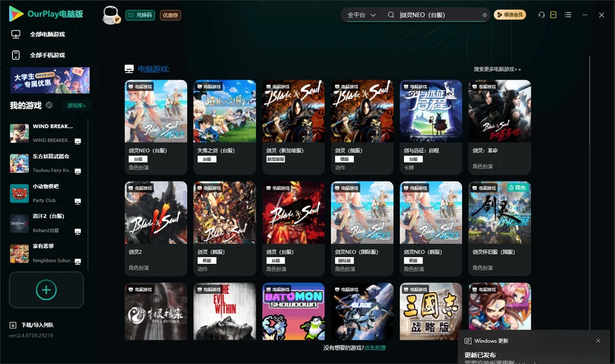Open the 剑灵 (俄服) game card

coord(362,127)
